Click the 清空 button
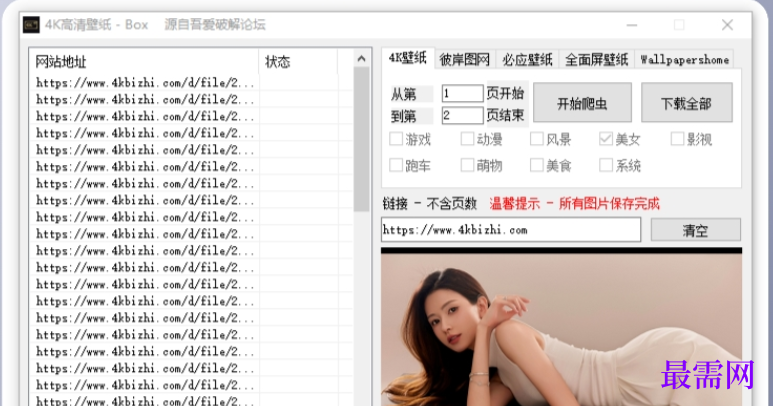 point(696,230)
